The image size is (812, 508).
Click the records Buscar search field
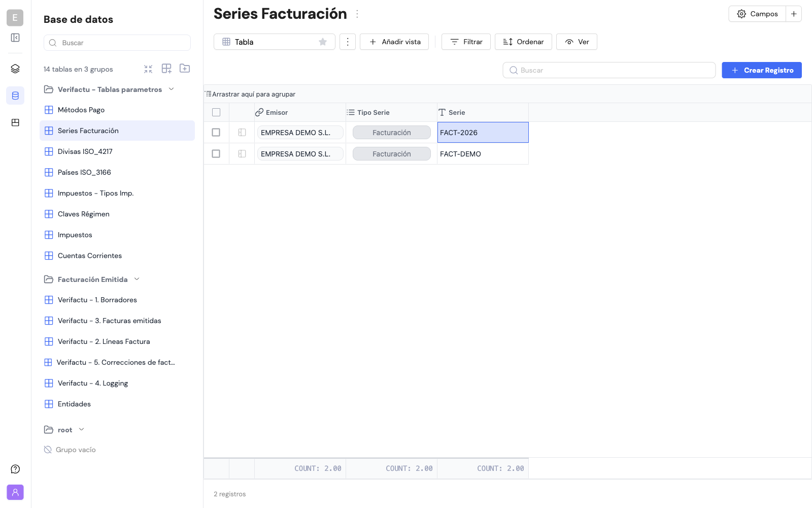pos(609,70)
